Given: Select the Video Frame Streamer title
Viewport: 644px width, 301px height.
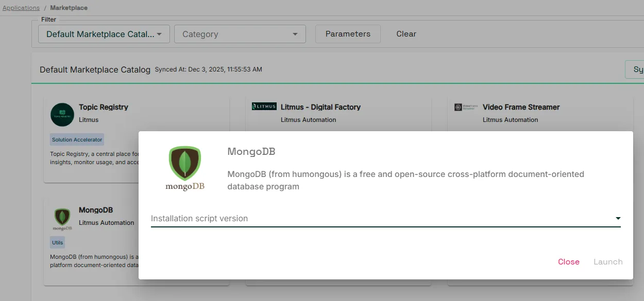Looking at the screenshot, I should point(521,107).
